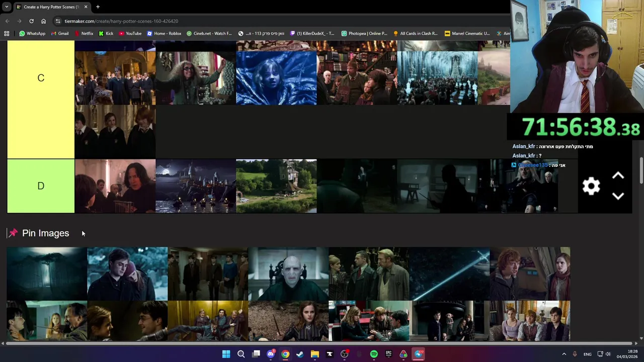Select the Hogwarts boats night scene thumbnail
The height and width of the screenshot is (362, 644).
click(196, 186)
